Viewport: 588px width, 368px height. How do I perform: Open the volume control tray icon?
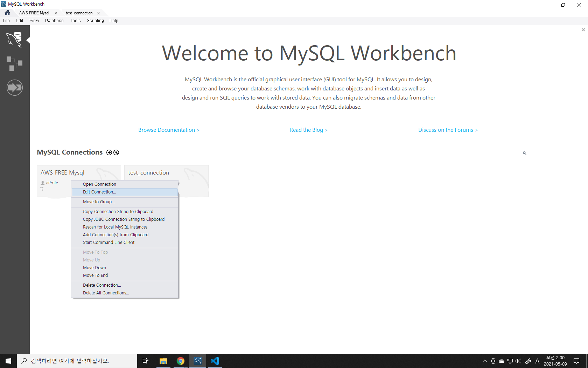(518, 361)
